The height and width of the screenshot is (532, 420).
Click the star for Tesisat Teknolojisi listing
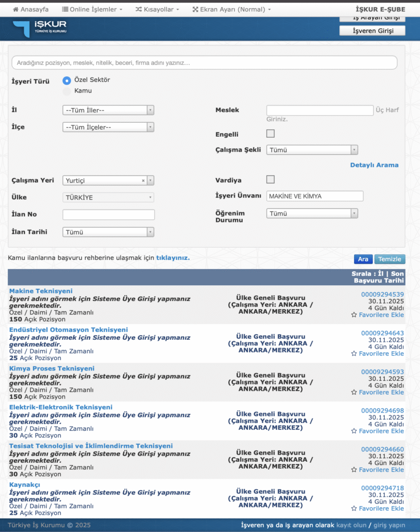pos(354,470)
